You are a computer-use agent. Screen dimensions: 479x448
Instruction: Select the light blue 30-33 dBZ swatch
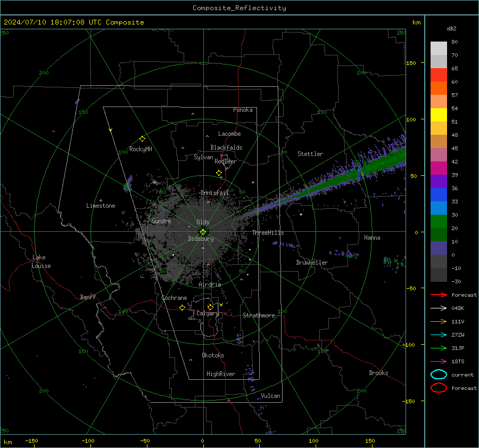pyautogui.click(x=439, y=208)
